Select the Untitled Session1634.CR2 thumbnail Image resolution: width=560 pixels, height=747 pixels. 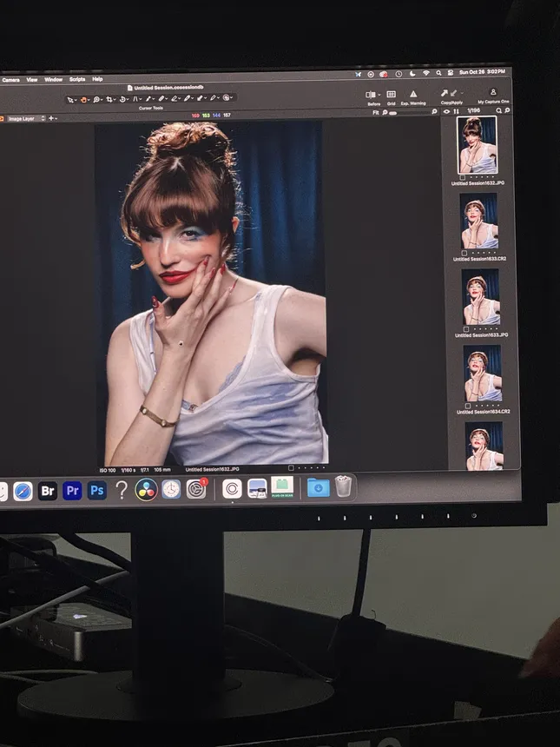482,373
